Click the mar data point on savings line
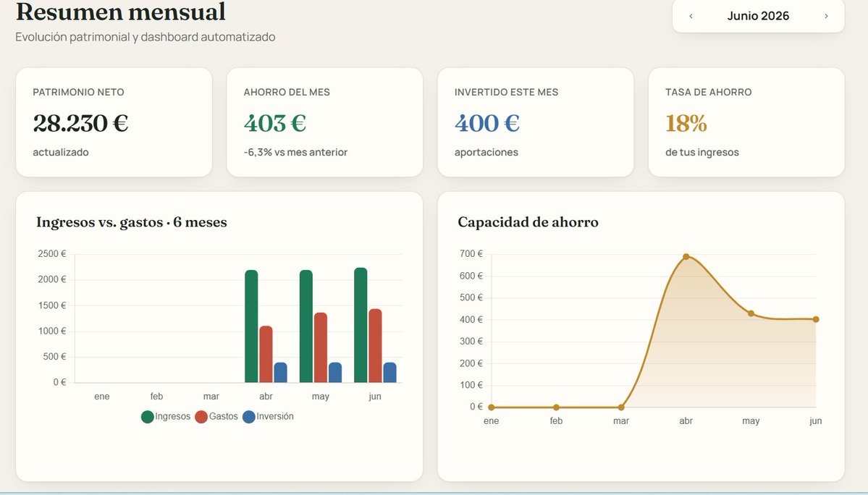This screenshot has width=868, height=495. [621, 407]
